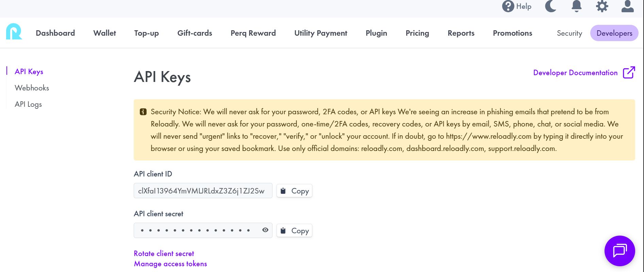This screenshot has width=644, height=272.
Task: Open the Manage access tokens link
Action: (x=170, y=264)
